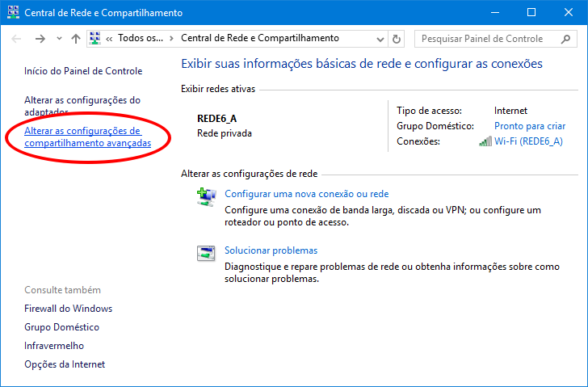Image resolution: width=588 pixels, height=387 pixels.
Task: Click 'Pronto para criar' homegroup link
Action: [x=530, y=126]
